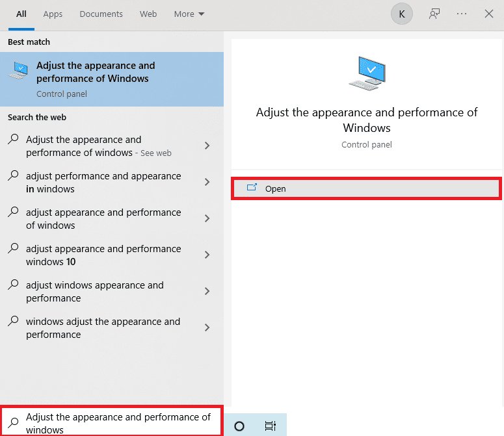Click the large monitor icon in preview pane
The width and height of the screenshot is (504, 436).
point(367,73)
